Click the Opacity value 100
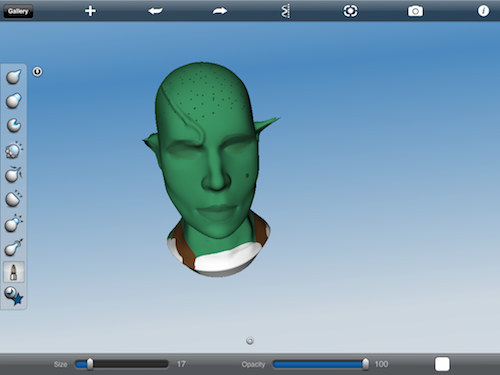 [381, 364]
